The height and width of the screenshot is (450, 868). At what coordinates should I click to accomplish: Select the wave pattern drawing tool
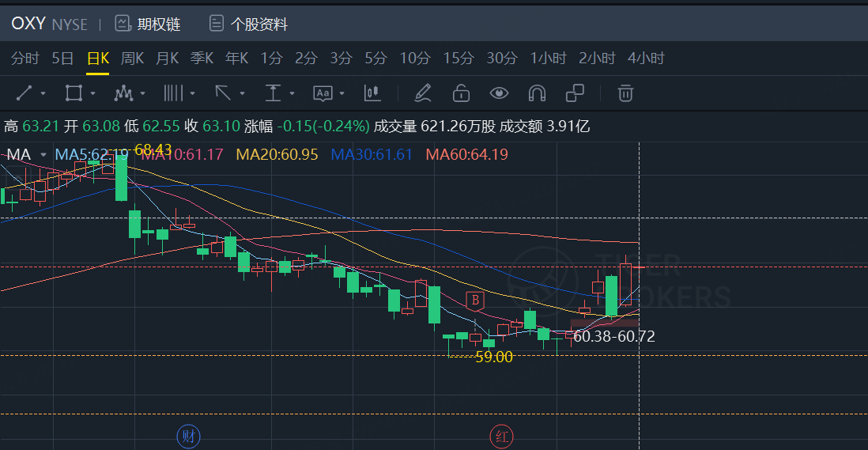click(123, 93)
